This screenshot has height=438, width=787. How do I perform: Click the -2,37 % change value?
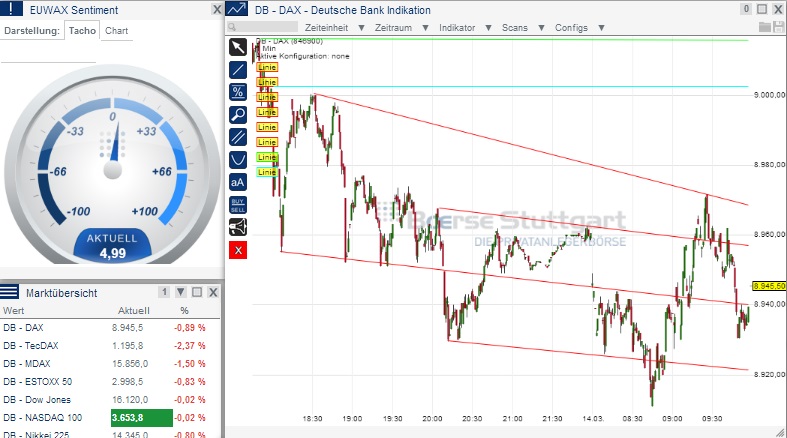[190, 346]
